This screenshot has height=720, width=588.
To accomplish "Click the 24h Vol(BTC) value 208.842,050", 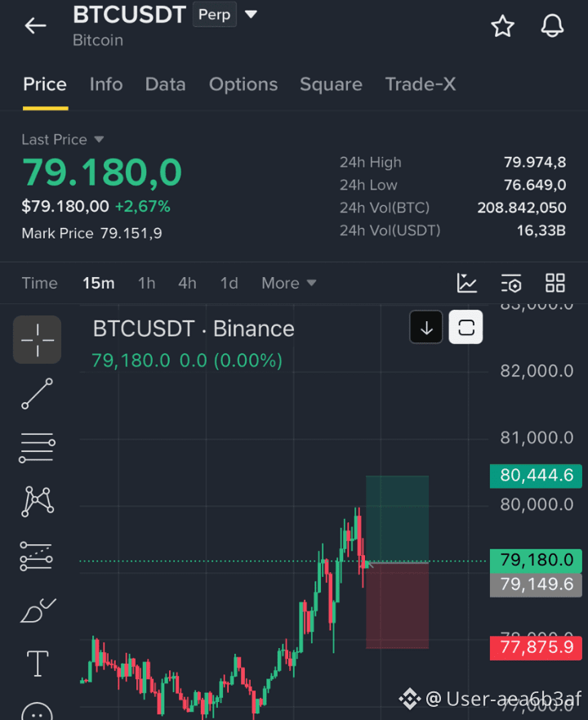I will tap(522, 208).
